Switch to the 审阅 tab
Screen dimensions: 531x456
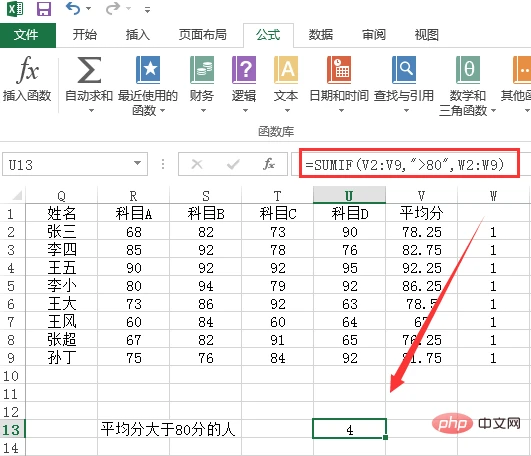tap(374, 35)
